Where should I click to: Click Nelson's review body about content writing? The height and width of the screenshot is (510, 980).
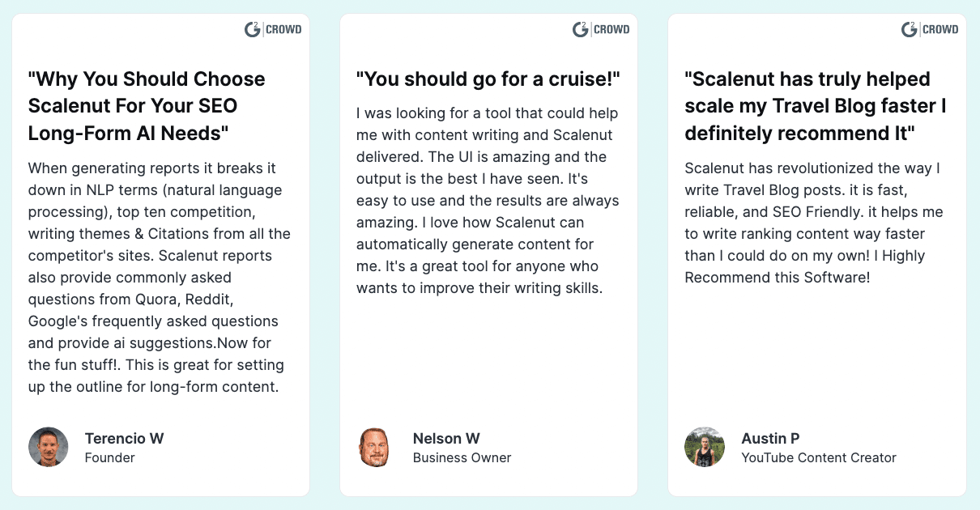click(488, 201)
